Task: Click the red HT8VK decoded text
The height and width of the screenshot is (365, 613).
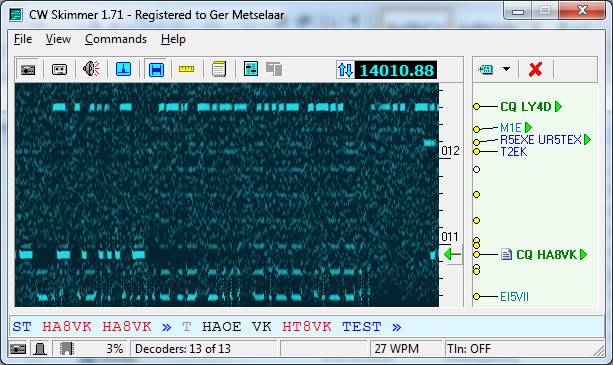Action: click(x=307, y=327)
